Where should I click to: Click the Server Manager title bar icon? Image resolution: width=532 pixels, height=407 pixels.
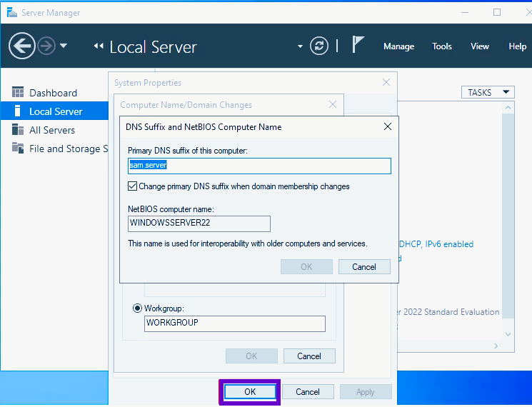[12, 13]
